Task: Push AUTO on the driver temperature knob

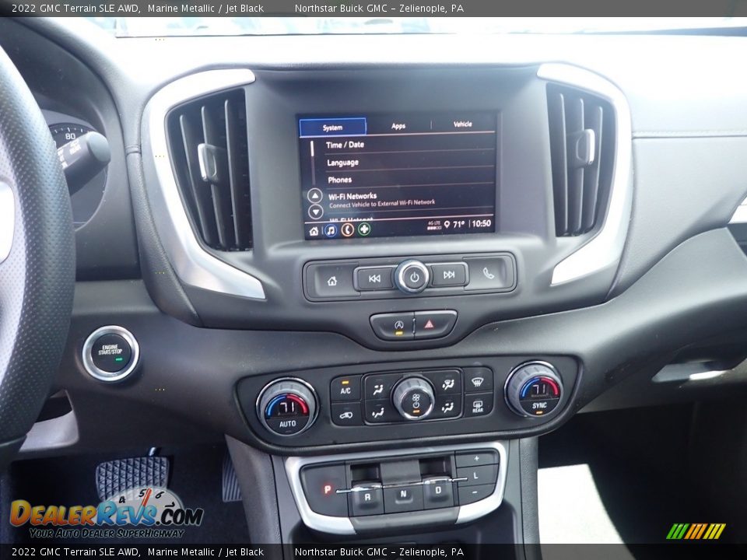Action: coord(287,424)
